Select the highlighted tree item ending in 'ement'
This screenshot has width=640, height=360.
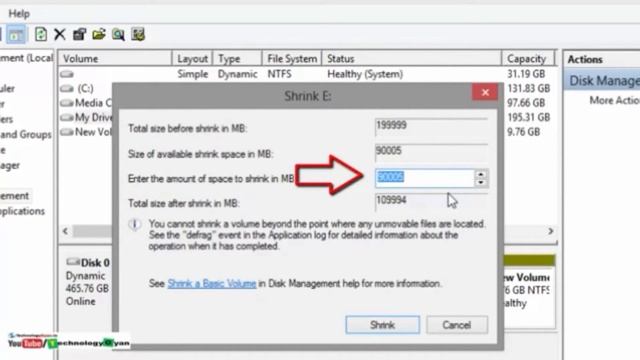click(15, 196)
